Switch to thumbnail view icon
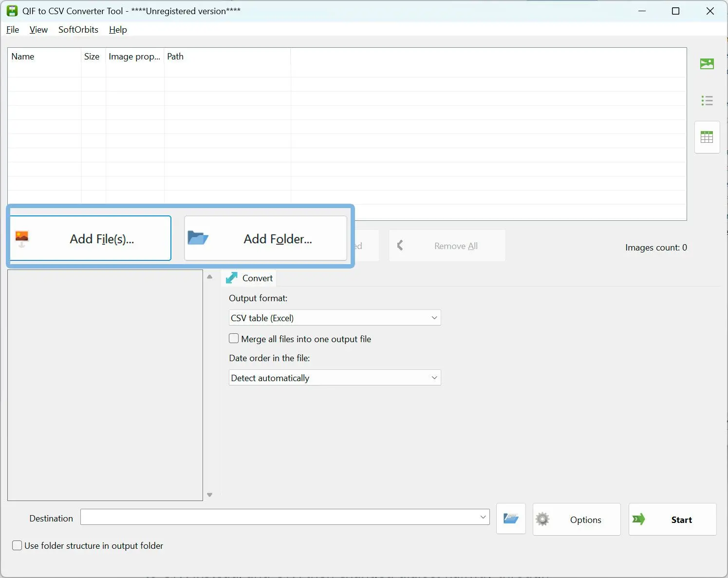 tap(707, 64)
